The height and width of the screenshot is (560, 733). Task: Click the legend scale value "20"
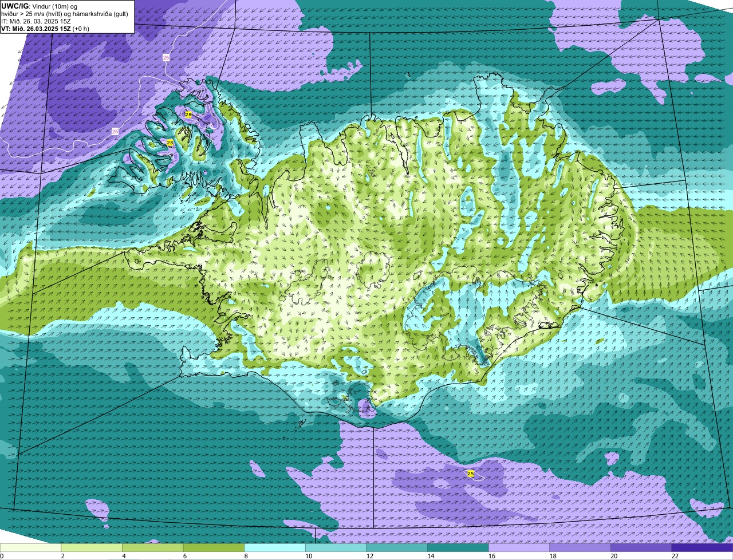614,556
